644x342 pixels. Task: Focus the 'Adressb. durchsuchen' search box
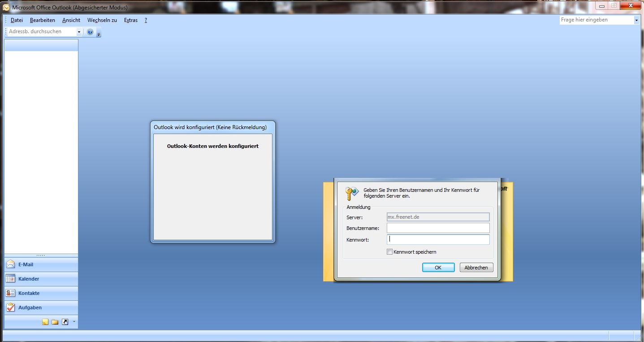pos(42,32)
